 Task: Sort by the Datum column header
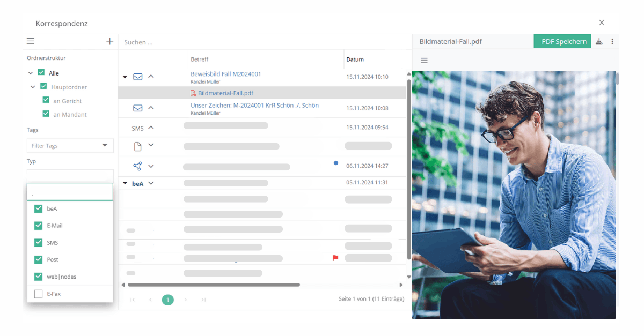tap(355, 59)
